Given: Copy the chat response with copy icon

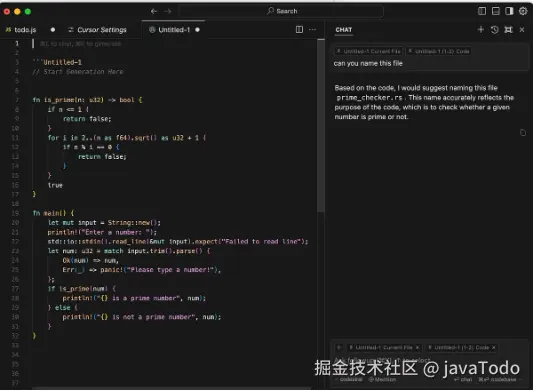Looking at the screenshot, I should (523, 133).
